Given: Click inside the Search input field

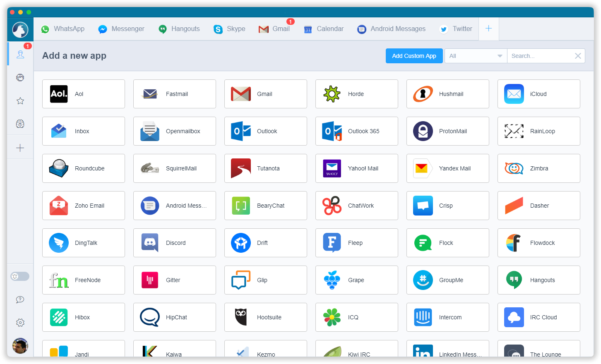Looking at the screenshot, I should click(x=538, y=55).
